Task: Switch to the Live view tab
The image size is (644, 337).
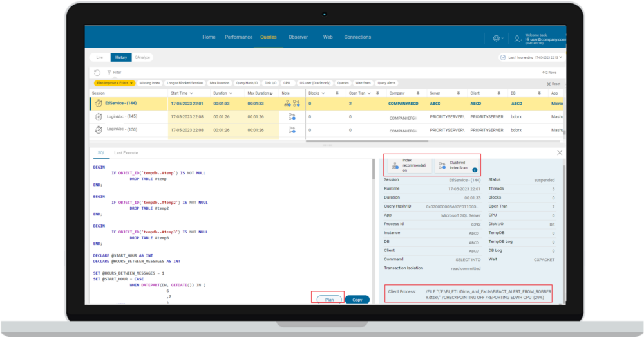Action: click(100, 57)
